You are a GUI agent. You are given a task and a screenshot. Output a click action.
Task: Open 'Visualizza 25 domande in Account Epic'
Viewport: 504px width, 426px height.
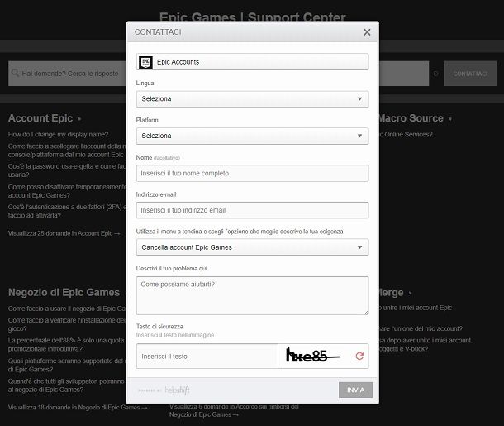(64, 233)
